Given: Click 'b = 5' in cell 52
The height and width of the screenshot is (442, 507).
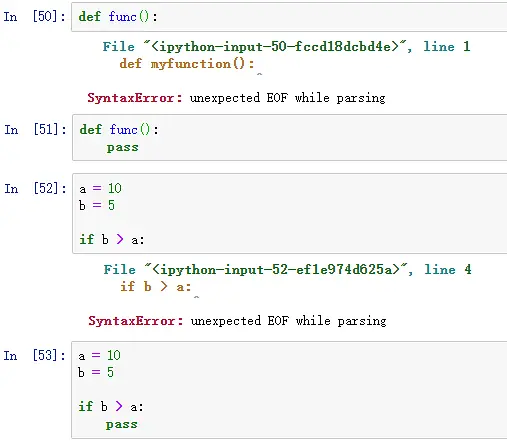Looking at the screenshot, I should (x=97, y=205).
